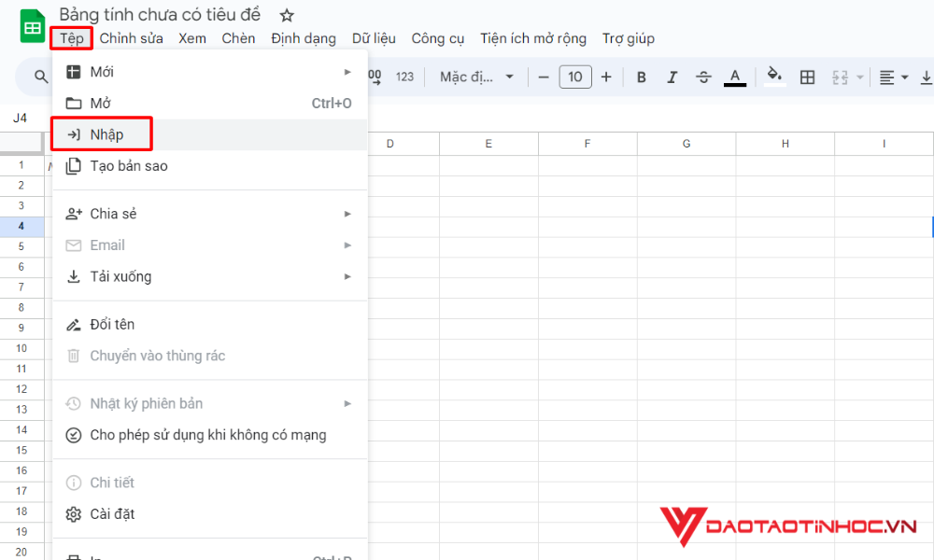Click the search icon in the toolbar

pos(39,77)
